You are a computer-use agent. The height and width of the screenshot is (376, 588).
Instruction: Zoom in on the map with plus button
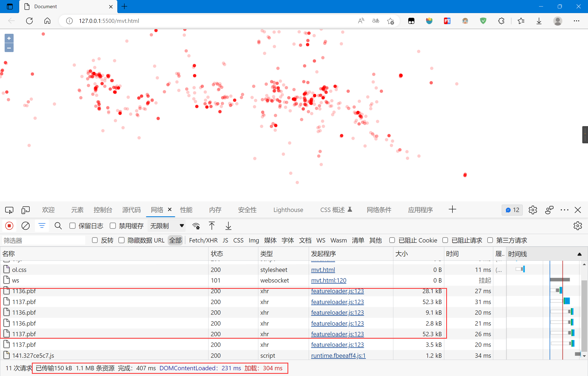[x=9, y=38]
